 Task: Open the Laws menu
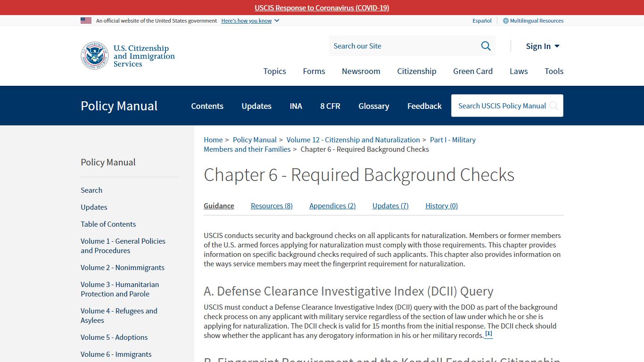point(519,71)
